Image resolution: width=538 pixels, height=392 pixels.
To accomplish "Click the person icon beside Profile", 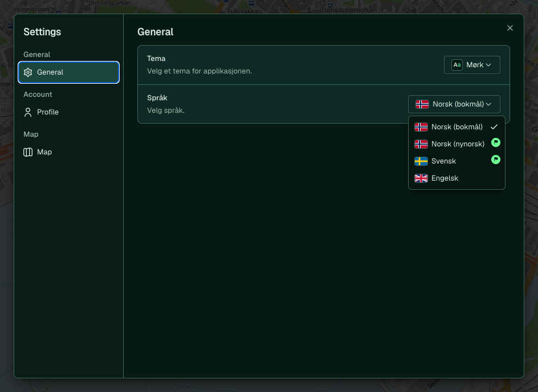I will 28,112.
